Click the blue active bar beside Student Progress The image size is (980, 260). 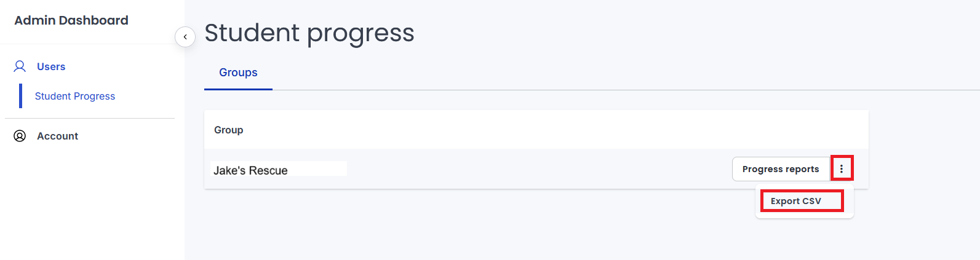[21, 96]
